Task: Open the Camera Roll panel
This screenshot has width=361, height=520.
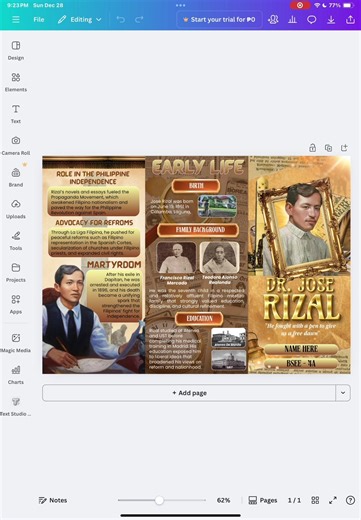Action: pyautogui.click(x=16, y=145)
